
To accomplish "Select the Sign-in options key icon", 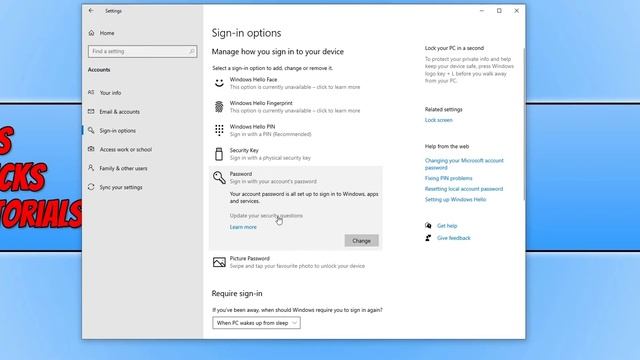I will 91,130.
